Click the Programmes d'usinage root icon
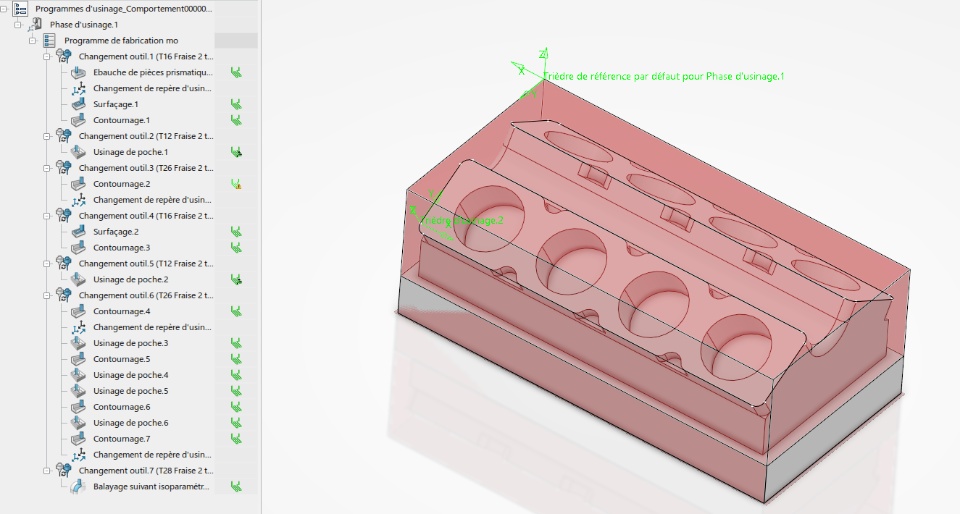The image size is (960, 514). pos(20,9)
